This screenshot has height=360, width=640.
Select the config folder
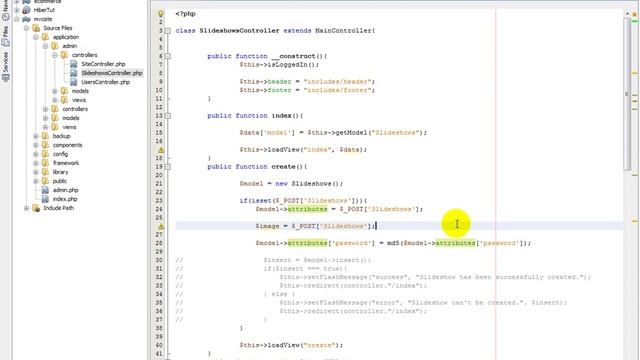[60, 154]
